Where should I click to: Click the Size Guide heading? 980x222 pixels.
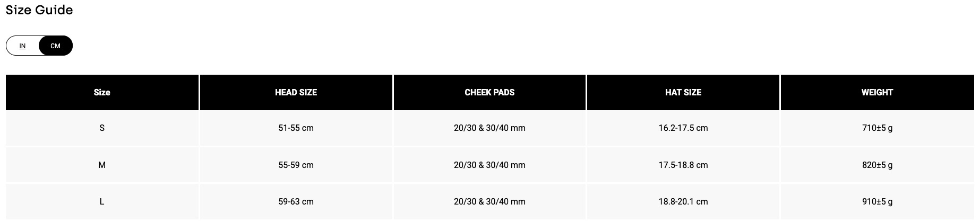[x=39, y=10]
